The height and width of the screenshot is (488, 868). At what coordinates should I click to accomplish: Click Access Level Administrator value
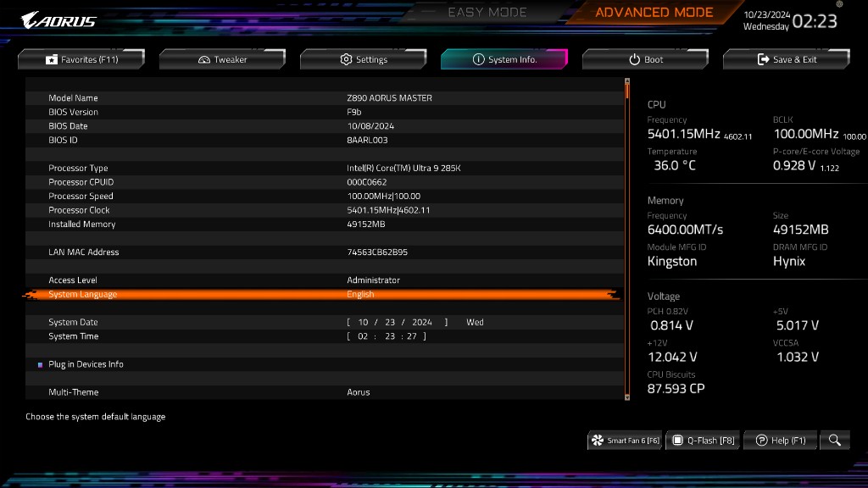coord(373,280)
